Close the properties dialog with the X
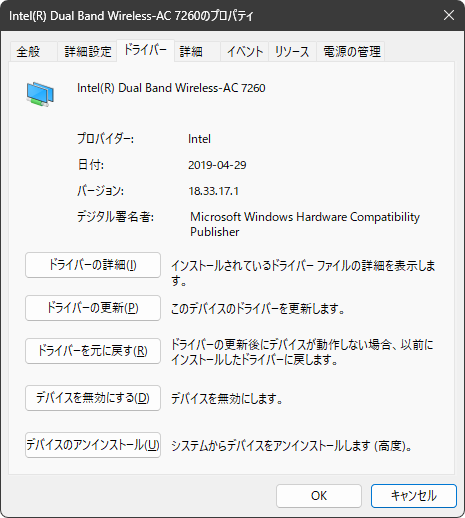 tap(449, 15)
